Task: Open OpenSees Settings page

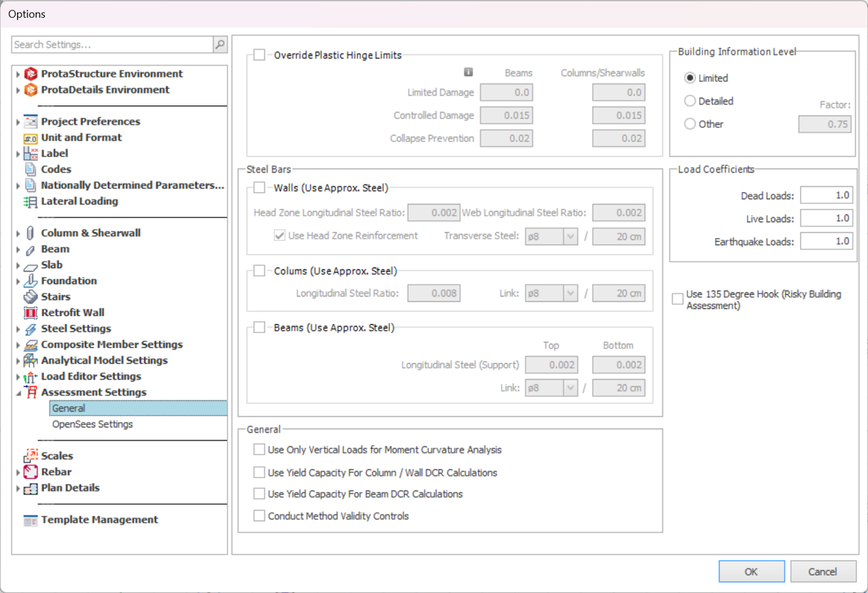Action: pyautogui.click(x=92, y=424)
